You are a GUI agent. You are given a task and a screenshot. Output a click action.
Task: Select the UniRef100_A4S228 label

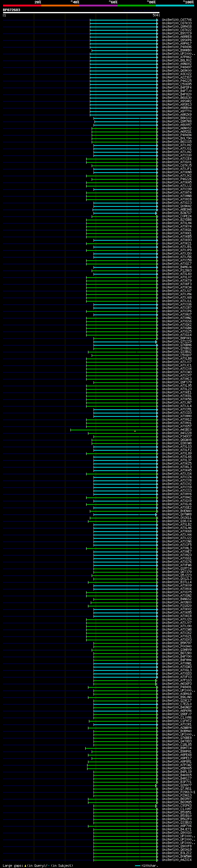click(176, 433)
